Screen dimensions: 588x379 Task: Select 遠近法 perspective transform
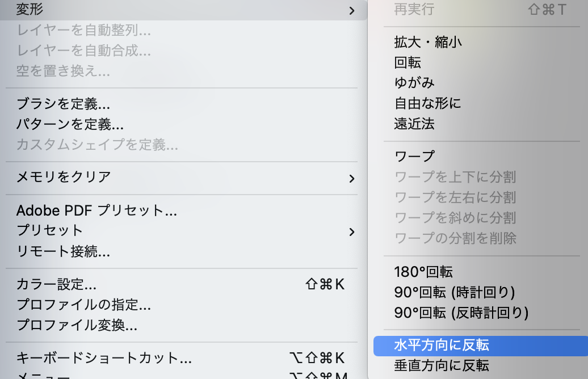414,123
